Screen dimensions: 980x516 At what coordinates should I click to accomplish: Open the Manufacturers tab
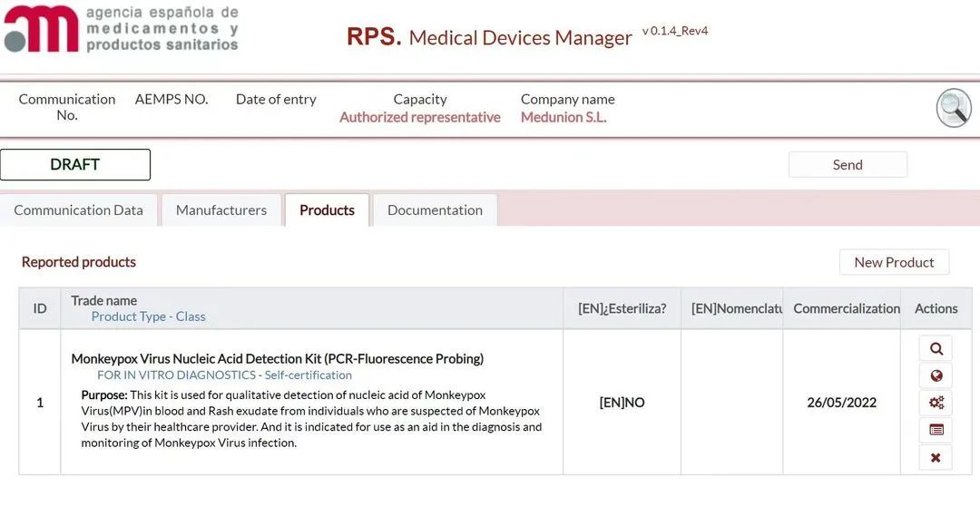[x=221, y=210]
